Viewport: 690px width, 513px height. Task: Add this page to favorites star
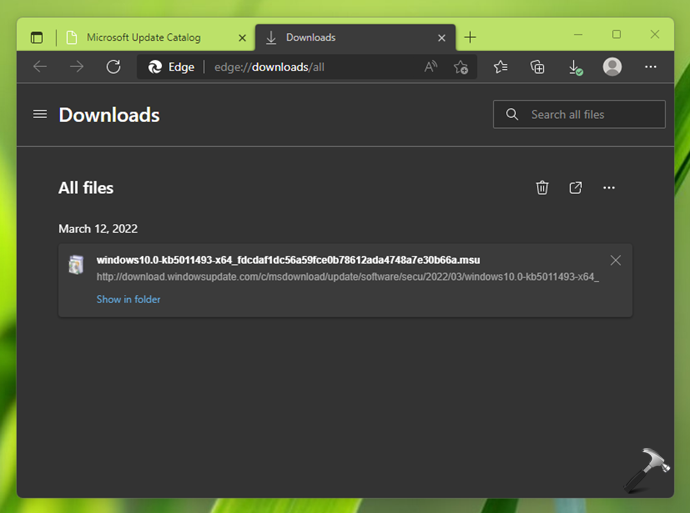click(461, 67)
